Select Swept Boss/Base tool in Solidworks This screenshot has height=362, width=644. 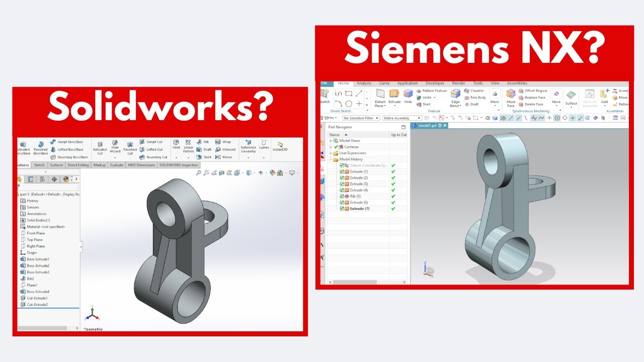[x=66, y=142]
